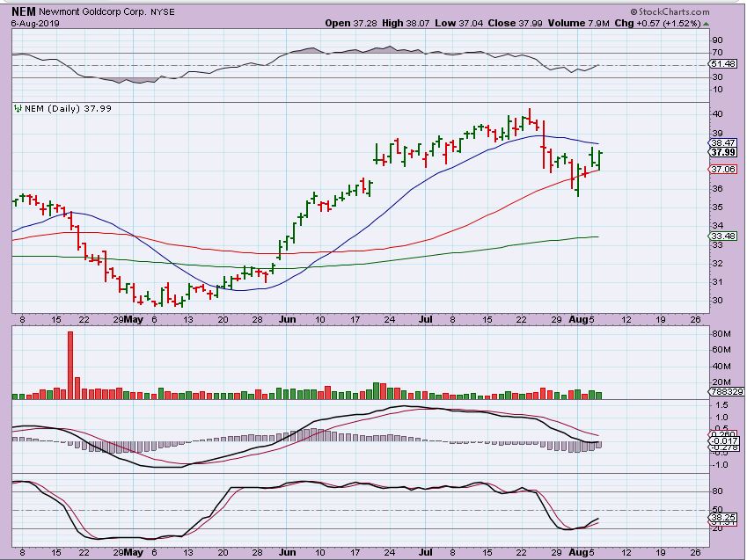Click the Aug label under price chart
This screenshot has height=560, width=747.
pos(578,319)
